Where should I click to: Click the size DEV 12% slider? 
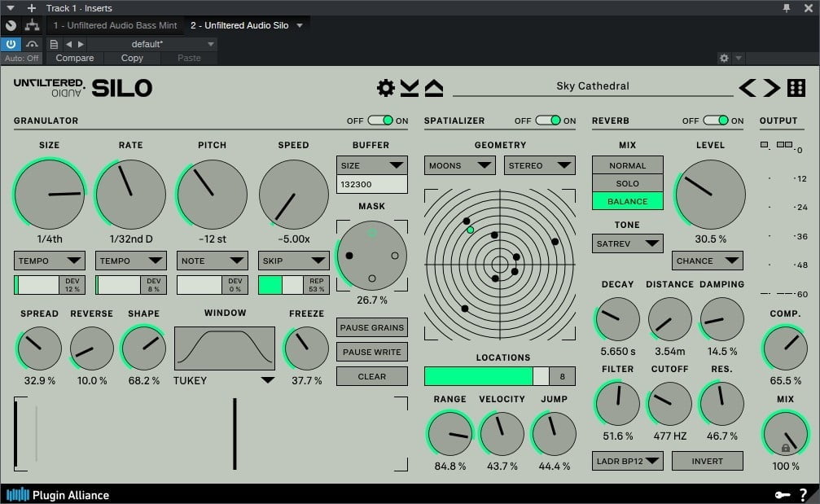pos(49,285)
